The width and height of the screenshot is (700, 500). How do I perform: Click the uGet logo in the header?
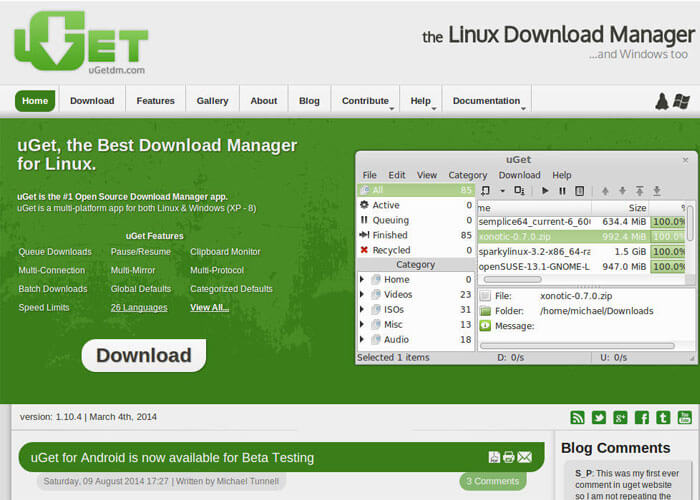pos(81,42)
